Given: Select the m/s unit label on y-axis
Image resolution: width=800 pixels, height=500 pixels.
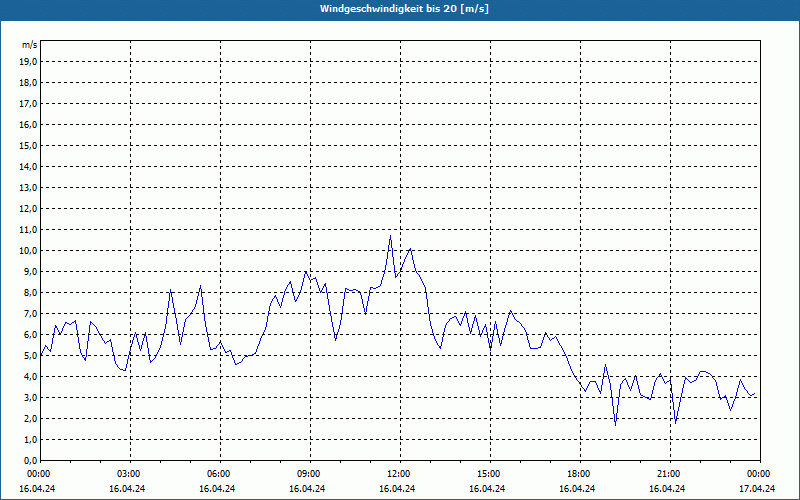Looking at the screenshot, I should pyautogui.click(x=30, y=45).
